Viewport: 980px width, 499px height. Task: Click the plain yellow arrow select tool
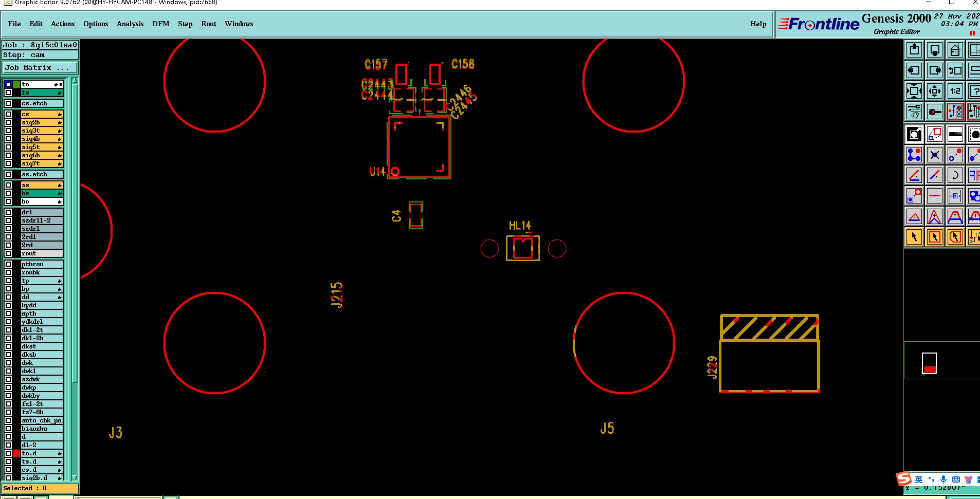tap(914, 237)
